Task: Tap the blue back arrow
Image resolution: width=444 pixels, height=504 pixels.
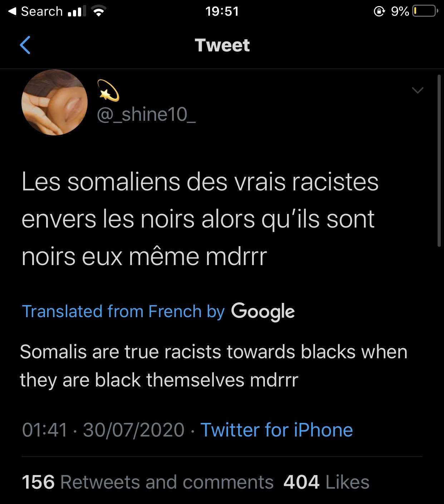Action: pyautogui.click(x=25, y=45)
